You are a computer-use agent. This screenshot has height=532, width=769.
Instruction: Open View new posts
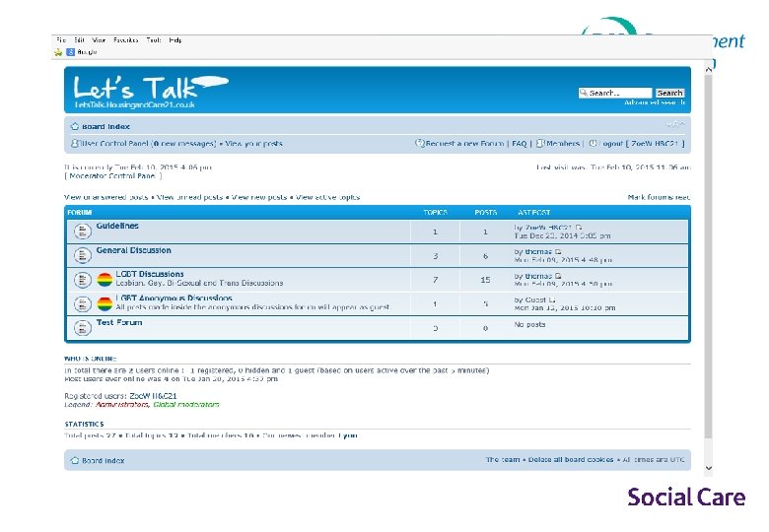tap(259, 197)
